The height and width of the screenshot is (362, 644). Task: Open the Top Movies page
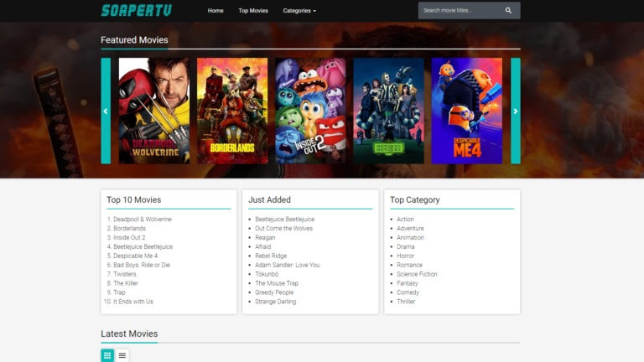[x=253, y=11]
